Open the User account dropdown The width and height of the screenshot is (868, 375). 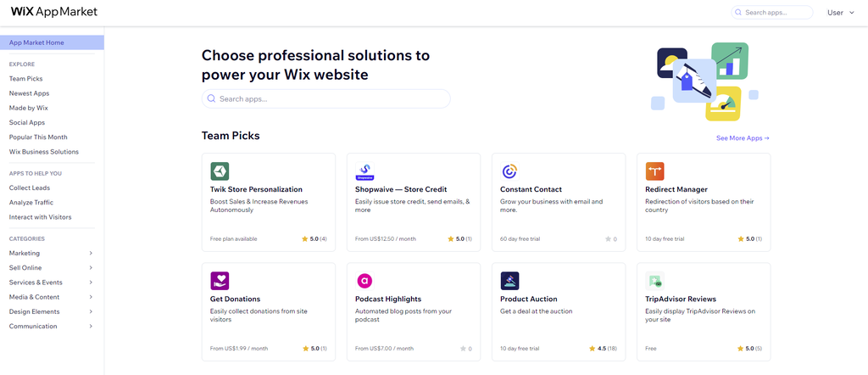(840, 13)
